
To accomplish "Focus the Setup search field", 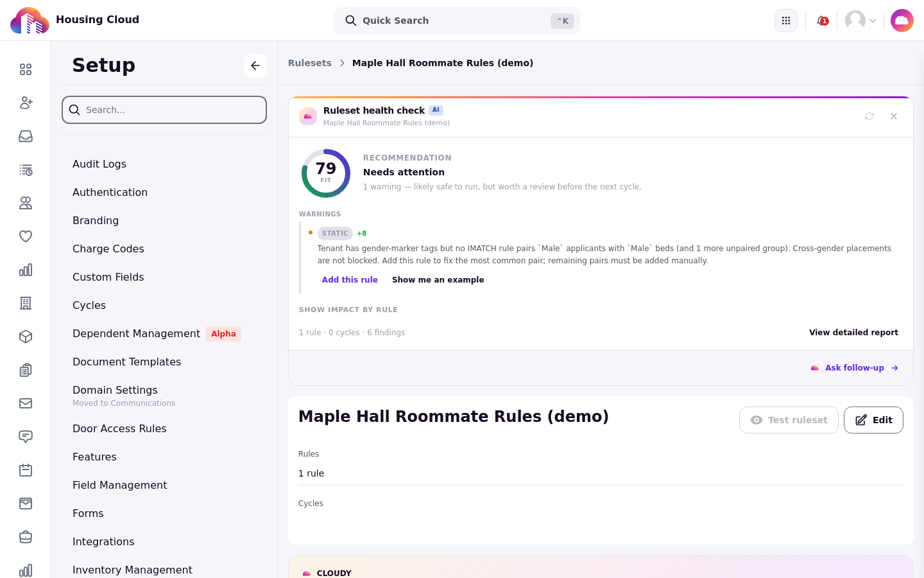I will (x=164, y=110).
